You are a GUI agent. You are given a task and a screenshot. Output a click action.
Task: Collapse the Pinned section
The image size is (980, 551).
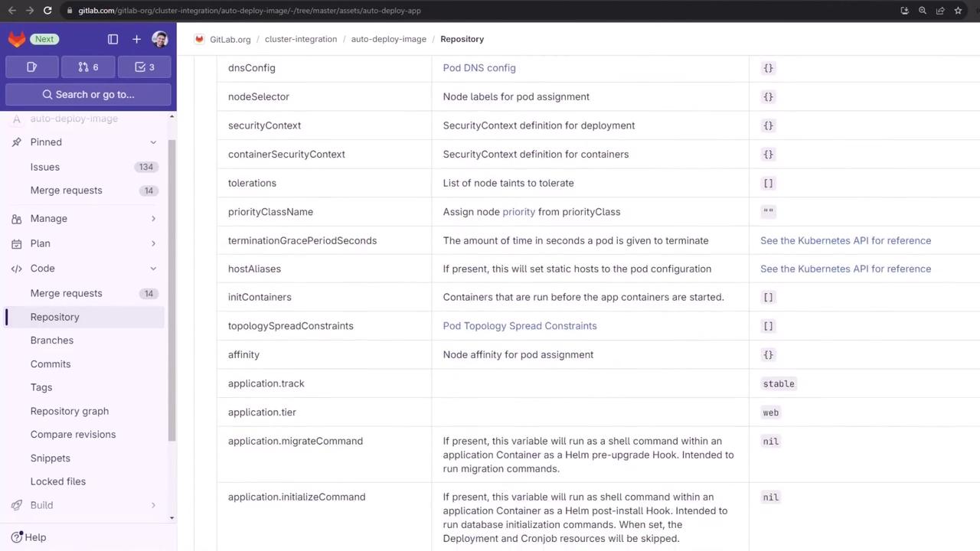153,142
